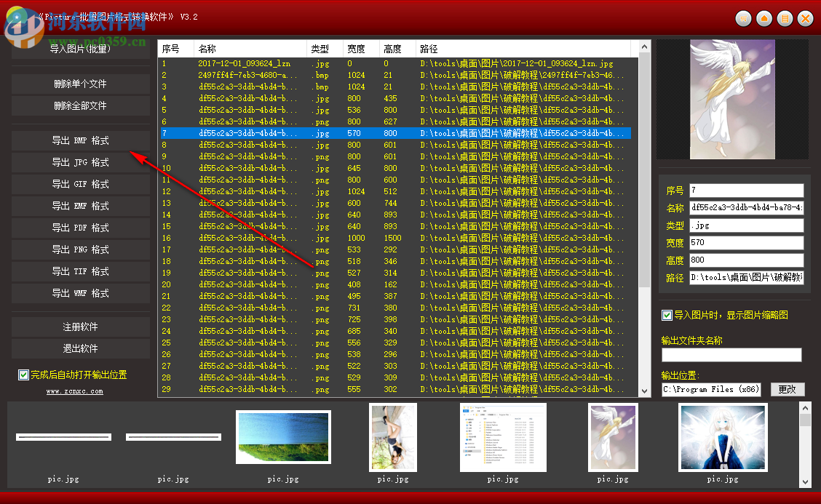Select list row number 24
Screen dimensions: 821x504
tap(396, 332)
